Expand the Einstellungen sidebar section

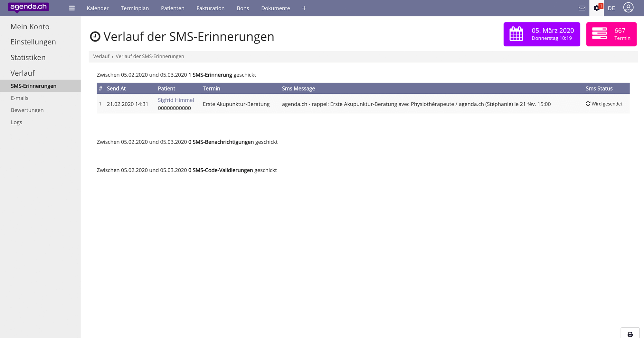point(33,42)
